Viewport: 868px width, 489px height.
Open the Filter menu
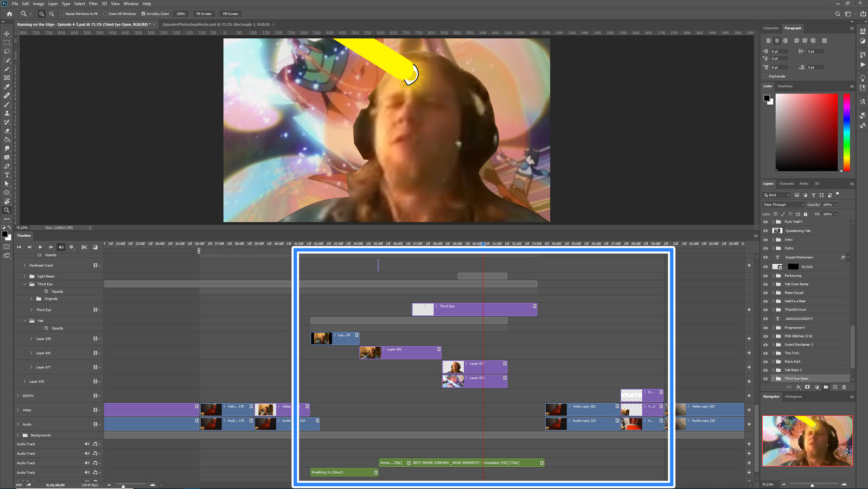point(93,3)
